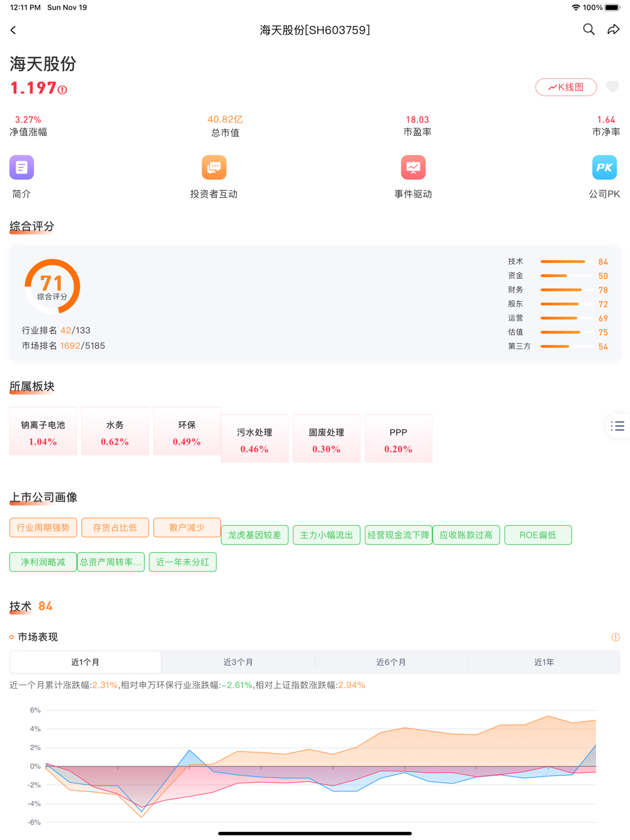The width and height of the screenshot is (630, 840).
Task: Open the 简介 profile icon
Action: (21, 167)
